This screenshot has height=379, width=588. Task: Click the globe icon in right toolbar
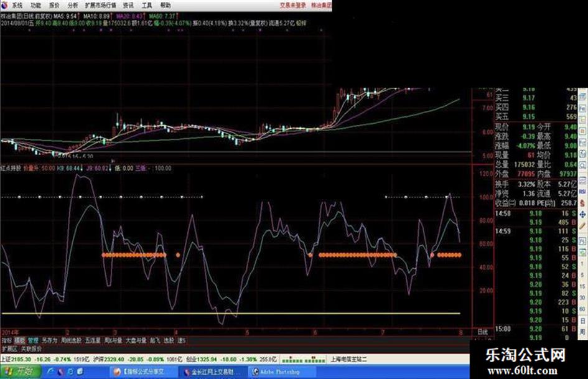point(583,154)
